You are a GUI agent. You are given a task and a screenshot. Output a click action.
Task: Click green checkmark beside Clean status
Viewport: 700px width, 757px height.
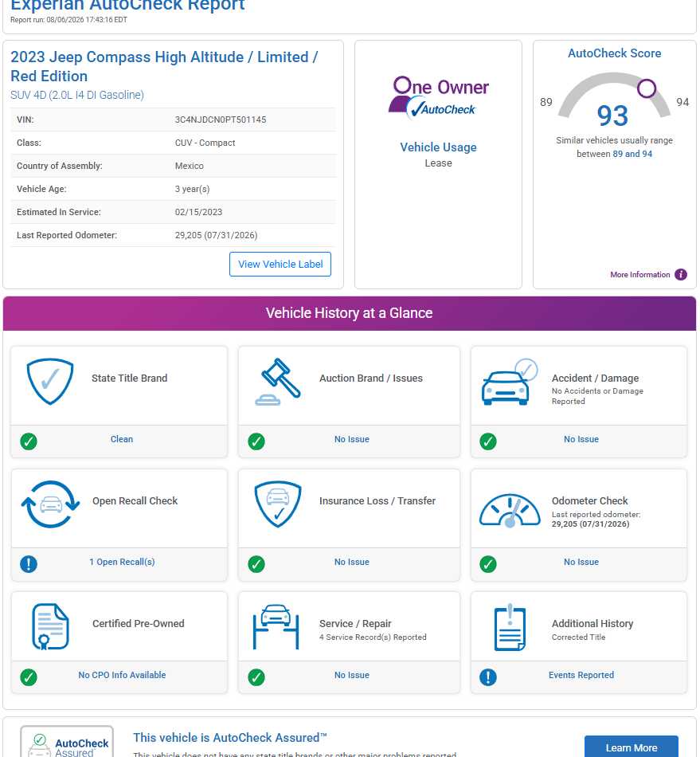point(29,441)
